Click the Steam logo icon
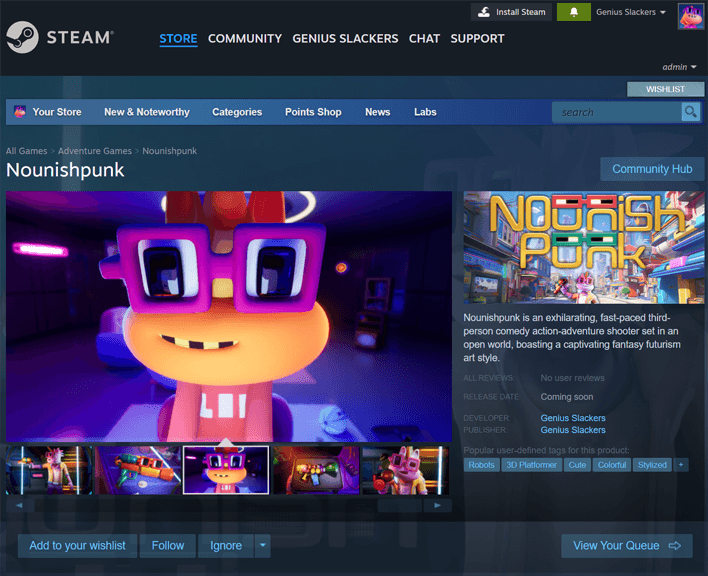The image size is (708, 576). (22, 38)
